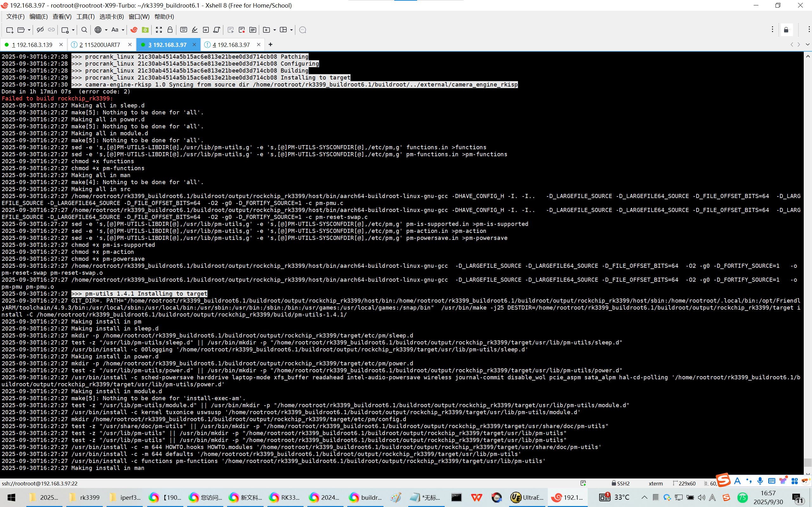
Task: Close the 1 192.168.3.139 tab
Action: point(61,45)
